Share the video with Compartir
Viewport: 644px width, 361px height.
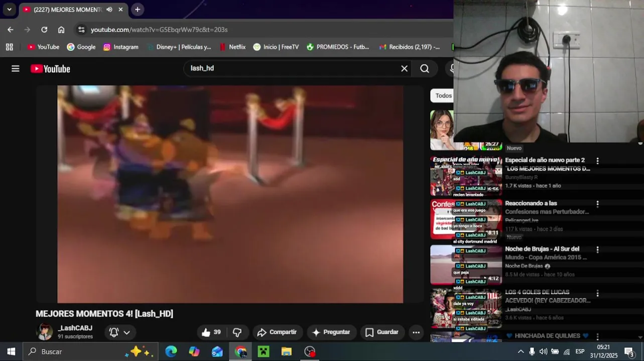[x=277, y=332]
